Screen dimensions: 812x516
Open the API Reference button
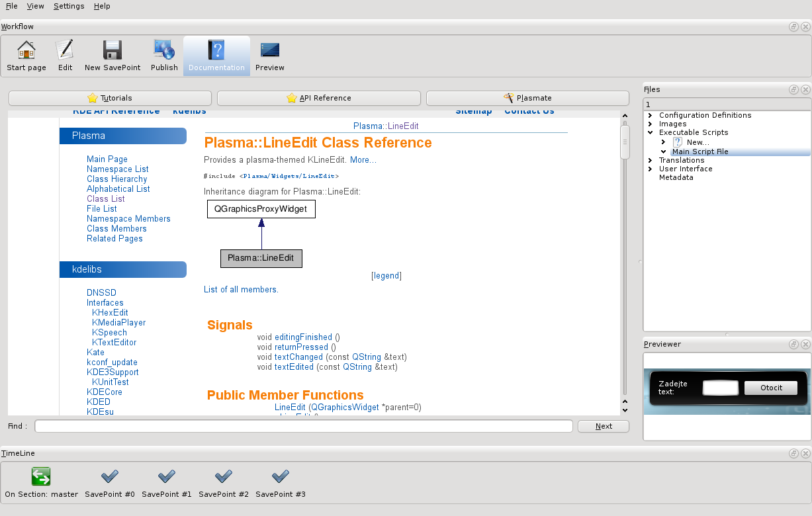click(319, 98)
